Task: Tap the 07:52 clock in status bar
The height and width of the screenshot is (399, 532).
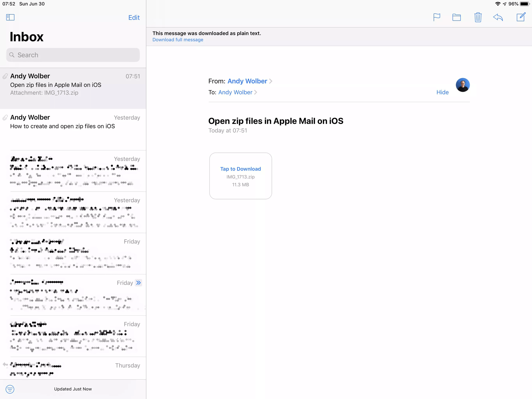Action: (x=9, y=4)
